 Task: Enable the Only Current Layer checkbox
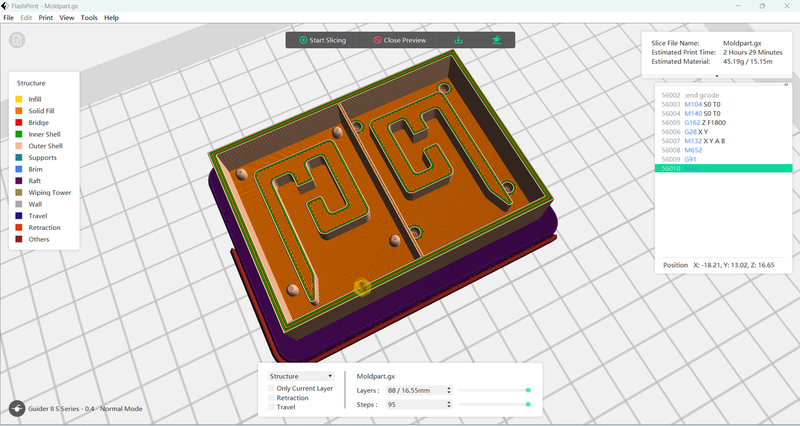[271, 388]
